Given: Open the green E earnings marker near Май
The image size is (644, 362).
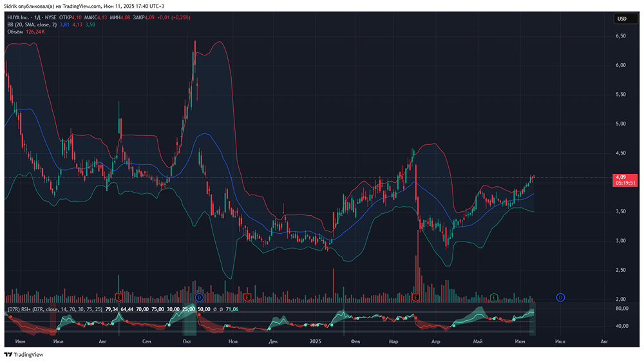Looking at the screenshot, I should click(x=494, y=298).
